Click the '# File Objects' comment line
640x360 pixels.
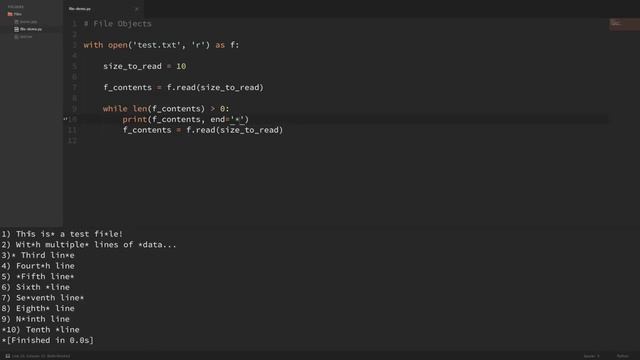(x=118, y=24)
